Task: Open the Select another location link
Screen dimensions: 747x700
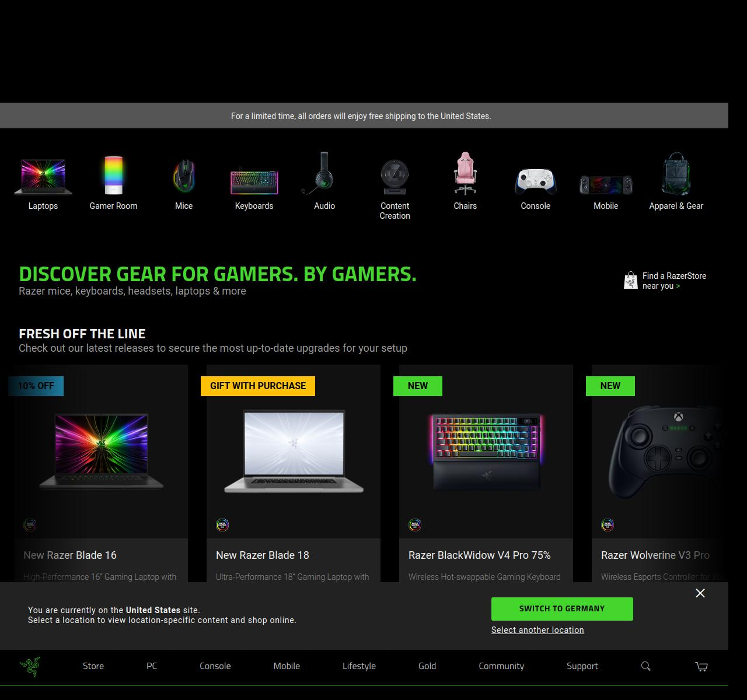Action: click(537, 629)
